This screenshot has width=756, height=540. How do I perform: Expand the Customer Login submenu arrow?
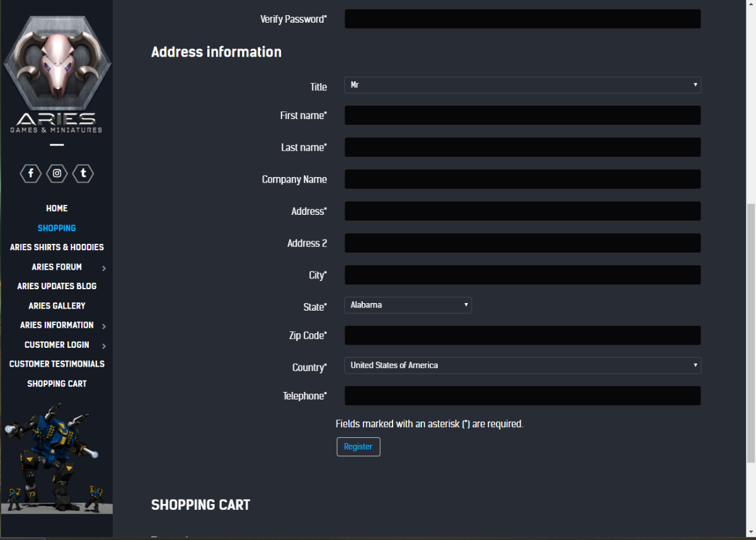point(104,346)
